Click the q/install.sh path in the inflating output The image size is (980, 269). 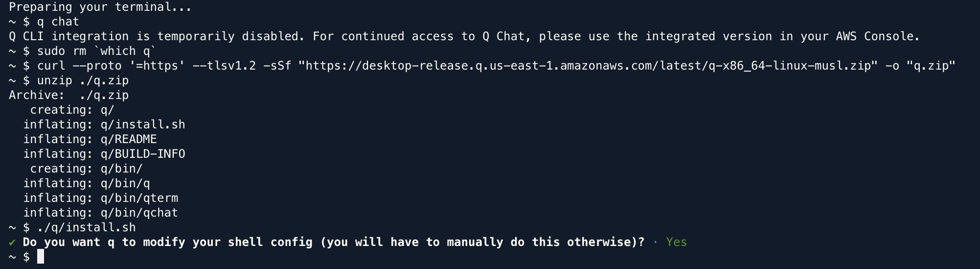(x=143, y=124)
